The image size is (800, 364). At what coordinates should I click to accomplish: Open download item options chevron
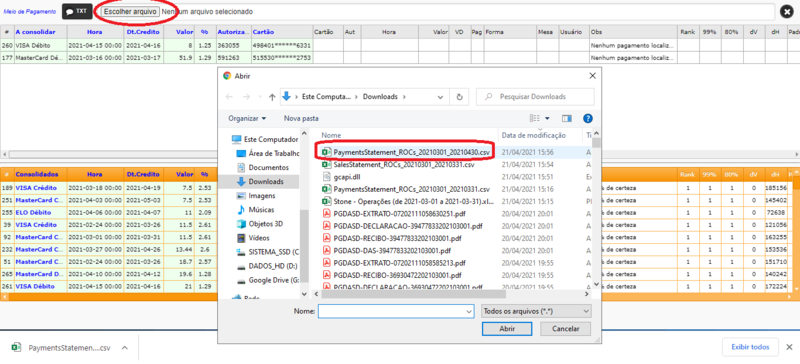124,348
